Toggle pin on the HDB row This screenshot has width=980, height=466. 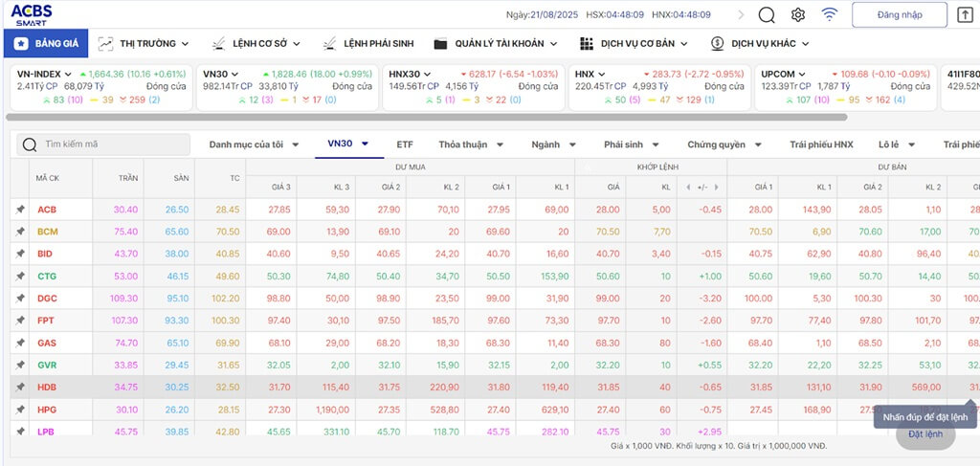(x=19, y=387)
